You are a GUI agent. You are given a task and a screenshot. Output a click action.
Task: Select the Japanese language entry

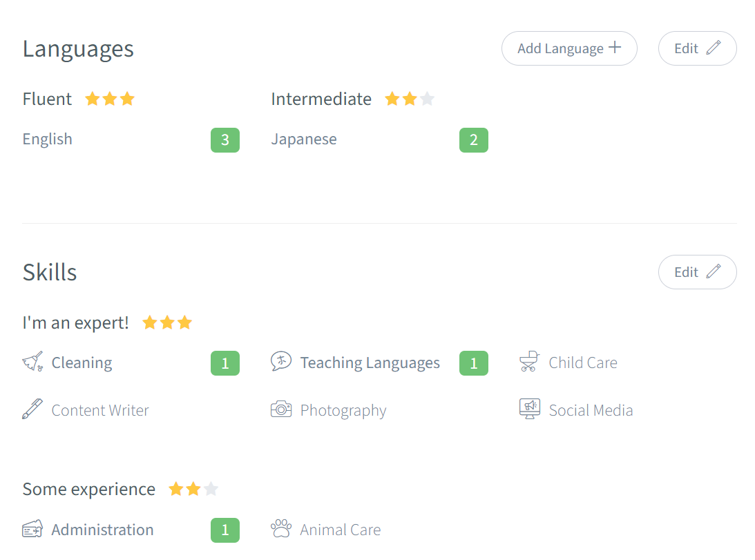pyautogui.click(x=304, y=139)
